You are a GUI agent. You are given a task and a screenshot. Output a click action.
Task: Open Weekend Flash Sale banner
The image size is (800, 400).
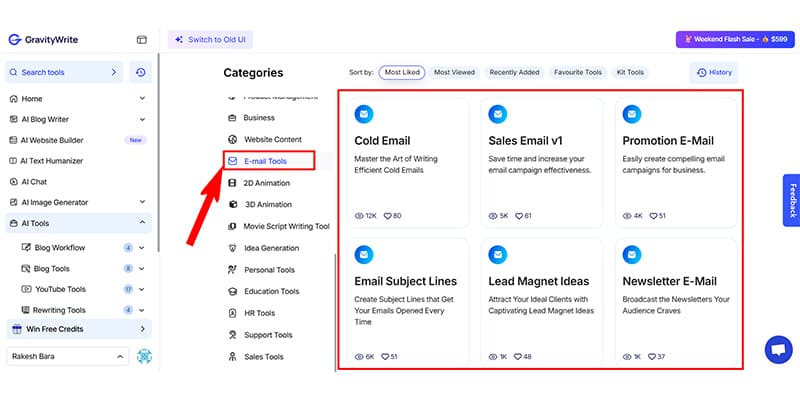[x=735, y=39]
